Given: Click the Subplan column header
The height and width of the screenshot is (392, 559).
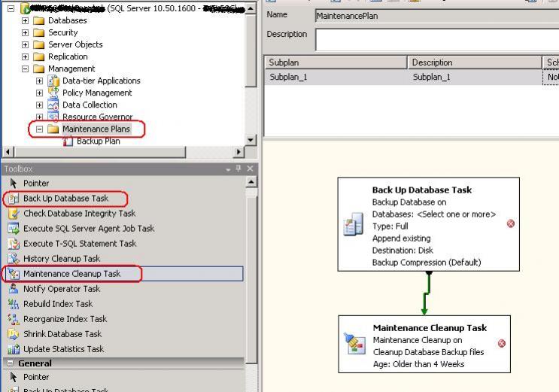Looking at the screenshot, I should pyautogui.click(x=336, y=62).
